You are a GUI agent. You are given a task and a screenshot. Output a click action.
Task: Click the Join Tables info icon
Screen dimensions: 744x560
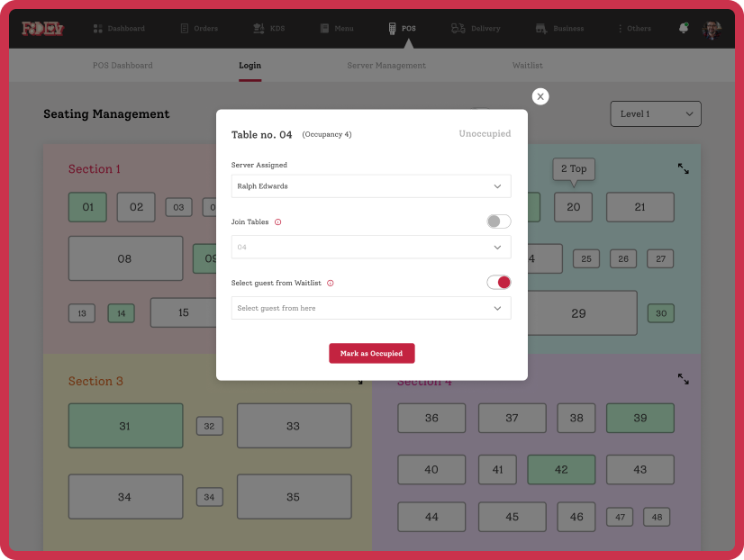(277, 221)
